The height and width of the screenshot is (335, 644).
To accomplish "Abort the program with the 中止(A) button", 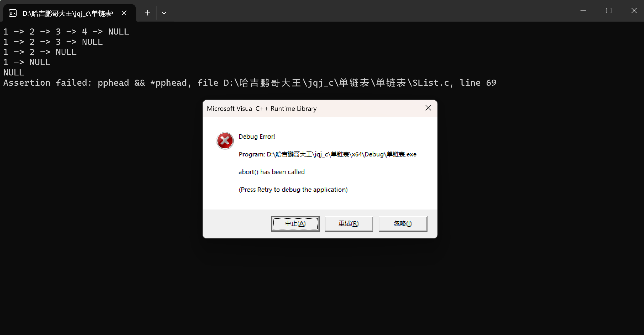I will coord(295,224).
